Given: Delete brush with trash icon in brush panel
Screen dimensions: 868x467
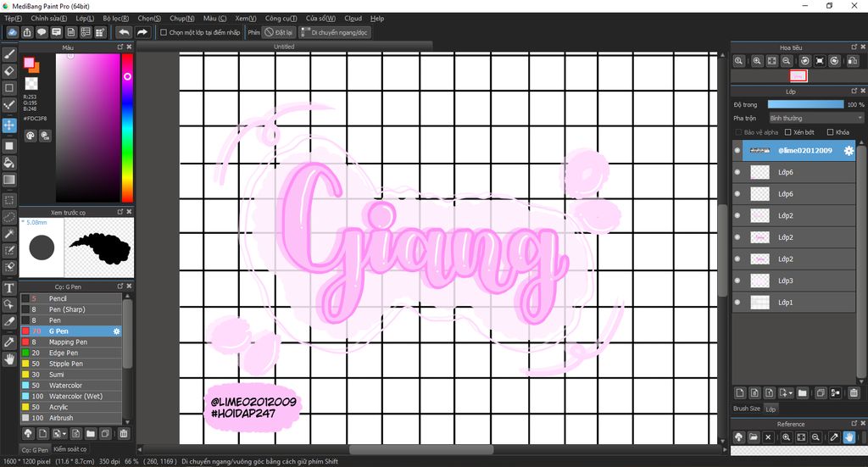Looking at the screenshot, I should pyautogui.click(x=124, y=433).
